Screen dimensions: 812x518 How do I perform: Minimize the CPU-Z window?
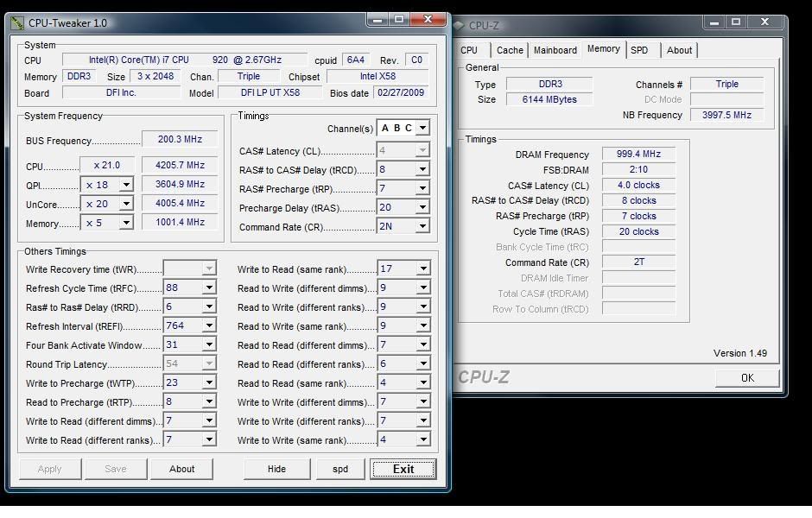[x=714, y=22]
